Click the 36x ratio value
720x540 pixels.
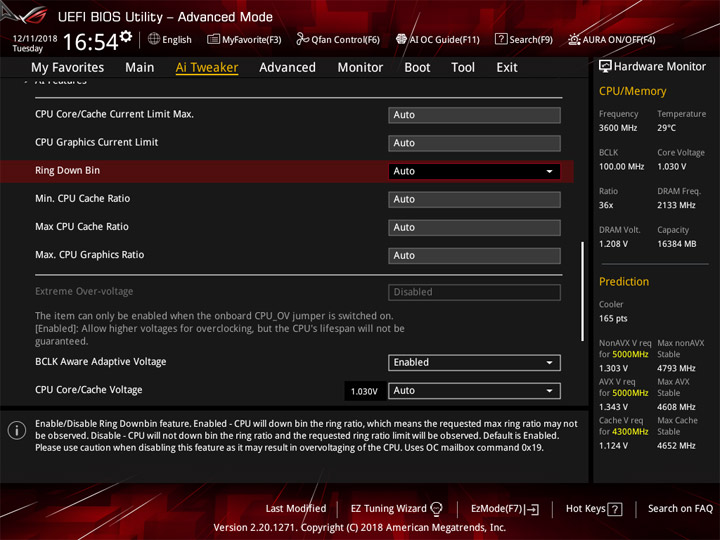[606, 205]
